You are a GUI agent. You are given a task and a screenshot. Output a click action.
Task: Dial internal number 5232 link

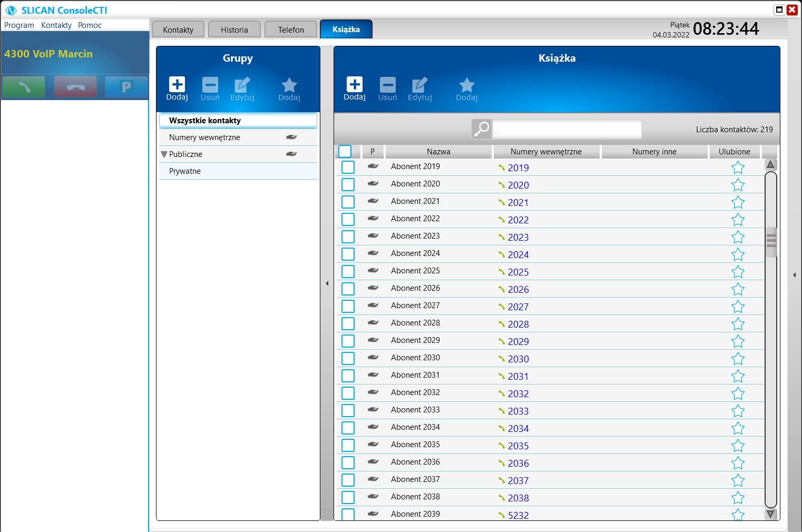(x=519, y=516)
